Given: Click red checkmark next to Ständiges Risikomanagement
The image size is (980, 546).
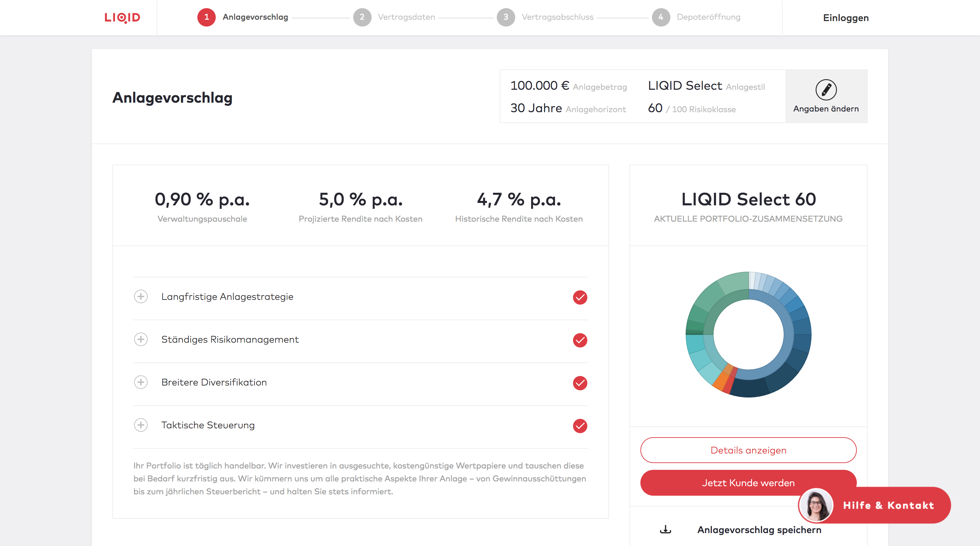Looking at the screenshot, I should (580, 340).
